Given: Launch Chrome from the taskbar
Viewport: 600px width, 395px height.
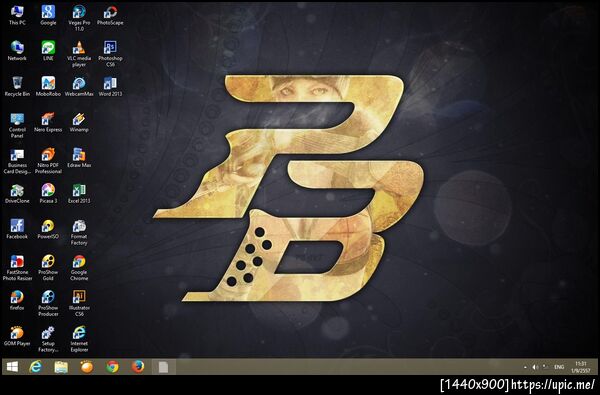Looking at the screenshot, I should click(x=112, y=367).
